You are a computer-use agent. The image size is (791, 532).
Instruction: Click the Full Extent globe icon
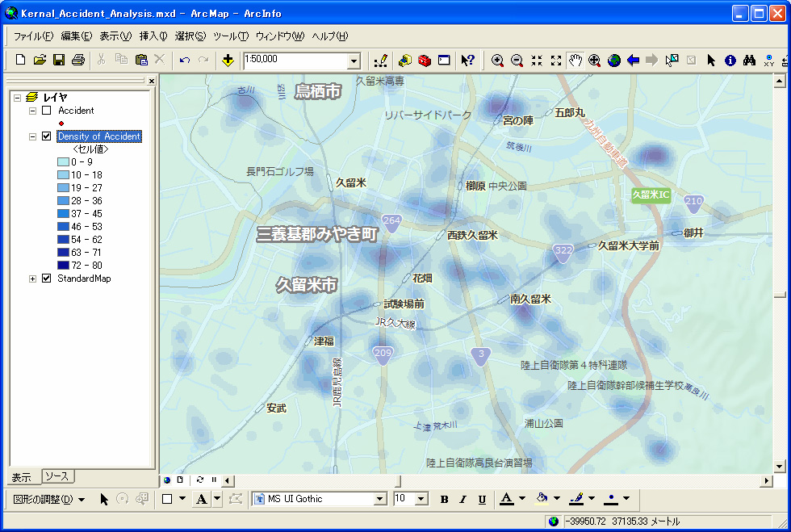pyautogui.click(x=614, y=60)
